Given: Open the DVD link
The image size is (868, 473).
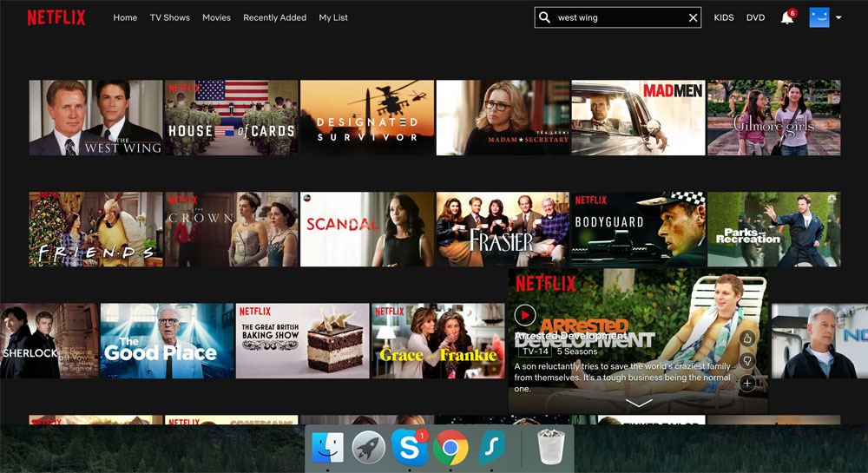Looking at the screenshot, I should [756, 17].
